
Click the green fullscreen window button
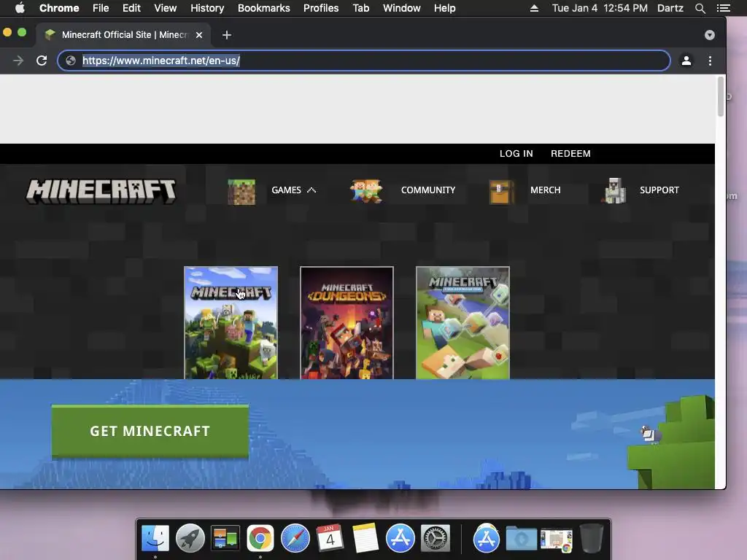[22, 32]
